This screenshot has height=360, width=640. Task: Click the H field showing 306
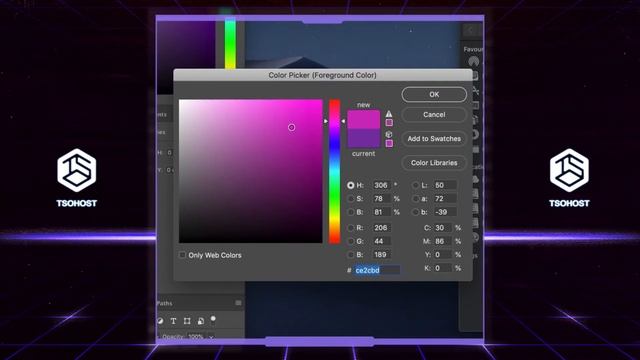(x=382, y=185)
